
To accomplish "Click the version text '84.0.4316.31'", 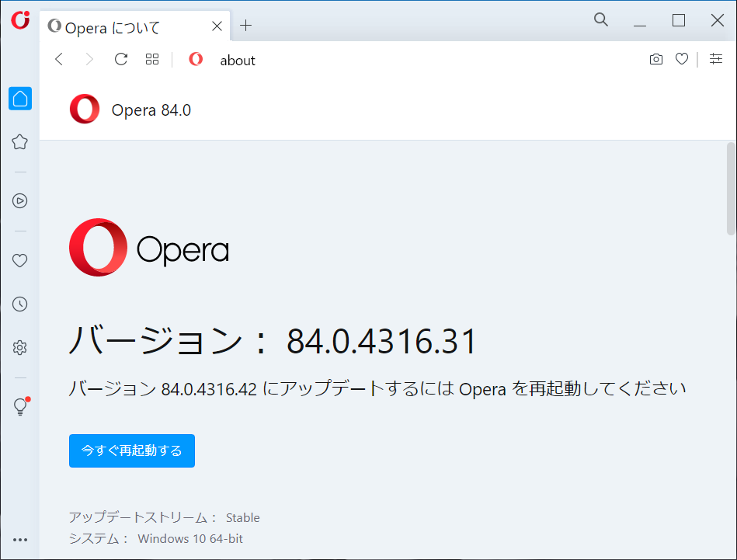I will pyautogui.click(x=381, y=342).
